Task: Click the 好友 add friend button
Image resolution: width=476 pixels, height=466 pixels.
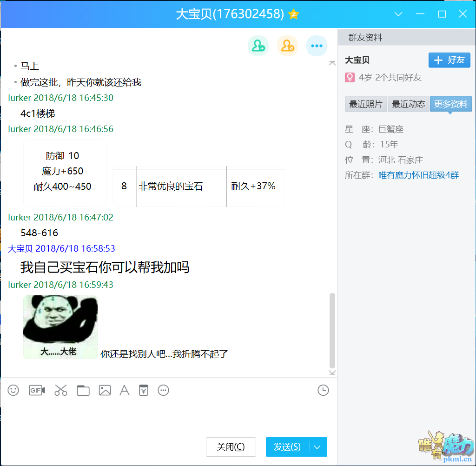Action: coord(449,60)
